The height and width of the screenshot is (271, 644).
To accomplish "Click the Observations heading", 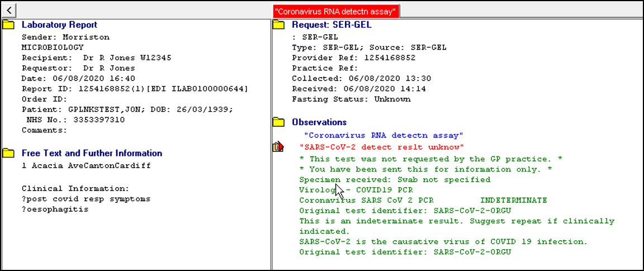I will (x=319, y=122).
